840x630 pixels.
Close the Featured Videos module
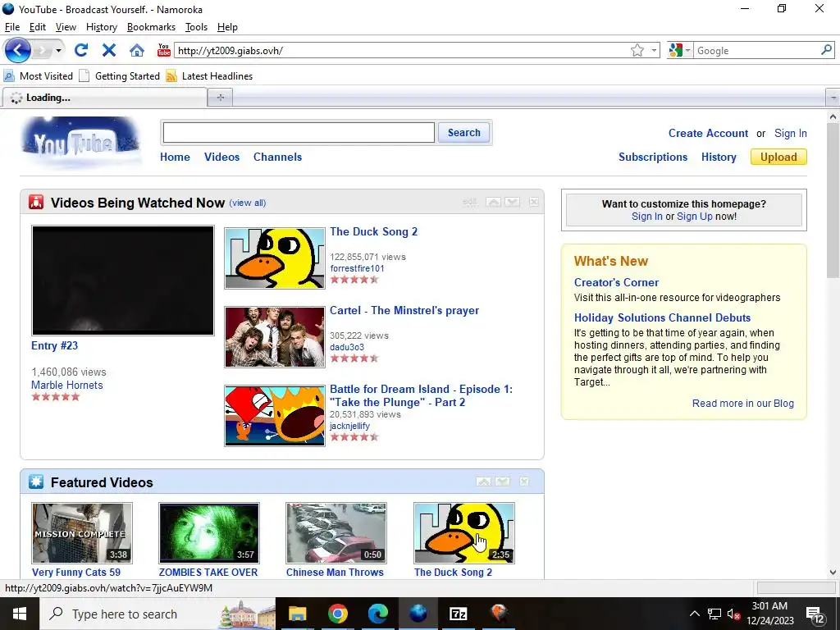(x=524, y=482)
